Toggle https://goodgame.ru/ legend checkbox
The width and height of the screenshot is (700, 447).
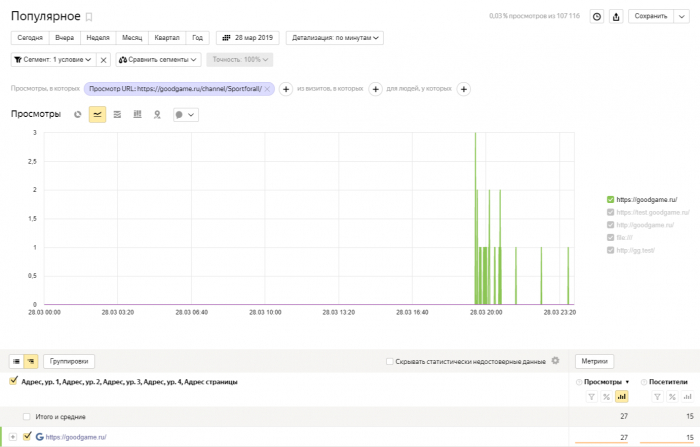point(610,200)
